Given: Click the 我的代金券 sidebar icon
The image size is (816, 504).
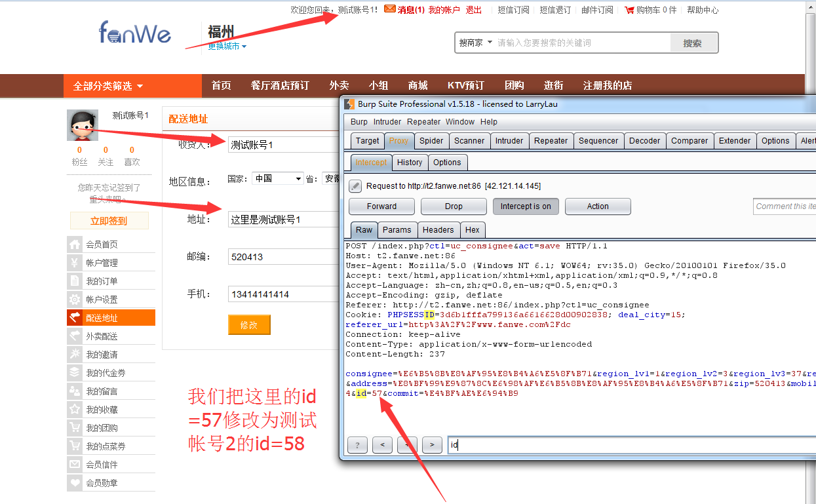Looking at the screenshot, I should click(x=75, y=373).
